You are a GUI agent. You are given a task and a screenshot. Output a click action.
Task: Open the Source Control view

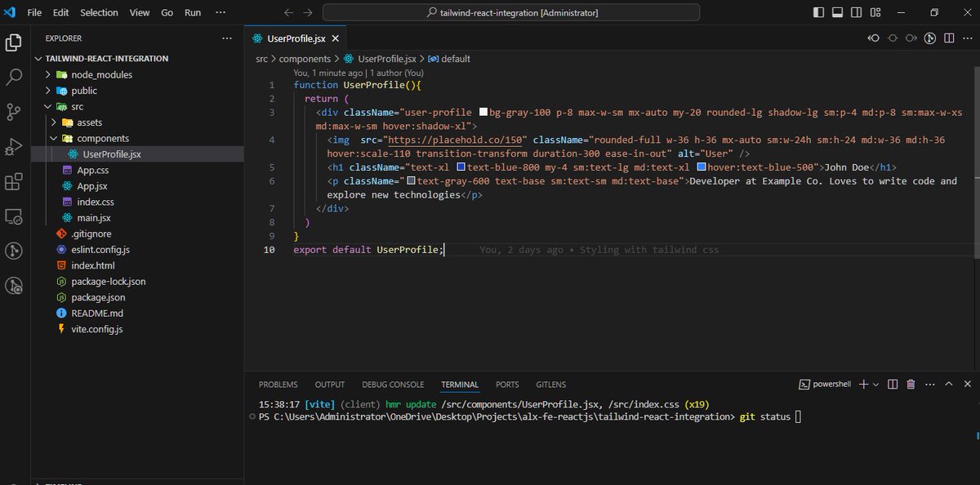click(x=14, y=112)
